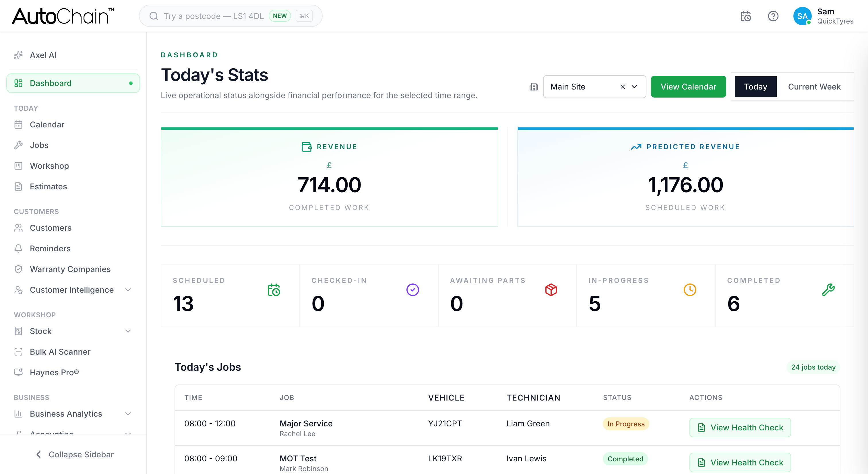View Health Check for Major Service
The width and height of the screenshot is (868, 474).
(740, 428)
